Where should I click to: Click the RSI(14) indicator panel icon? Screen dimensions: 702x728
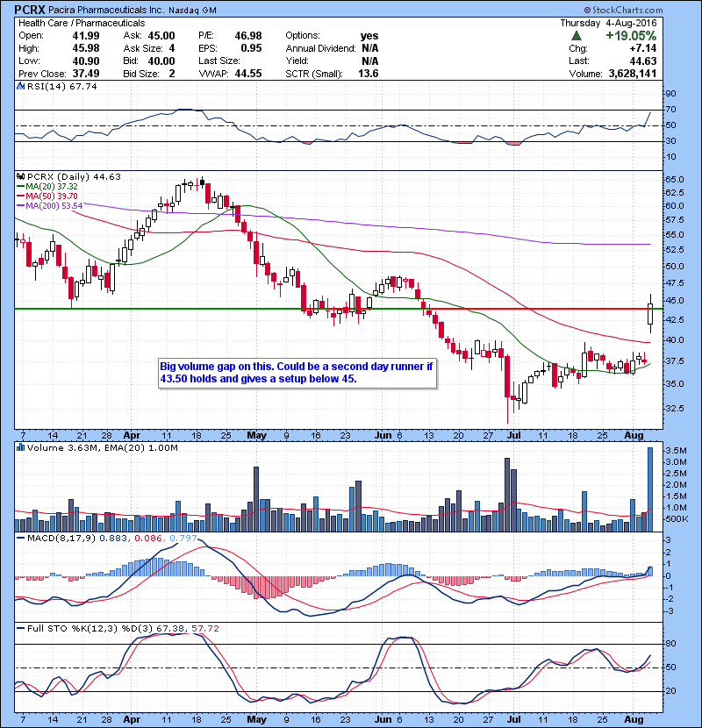click(20, 86)
